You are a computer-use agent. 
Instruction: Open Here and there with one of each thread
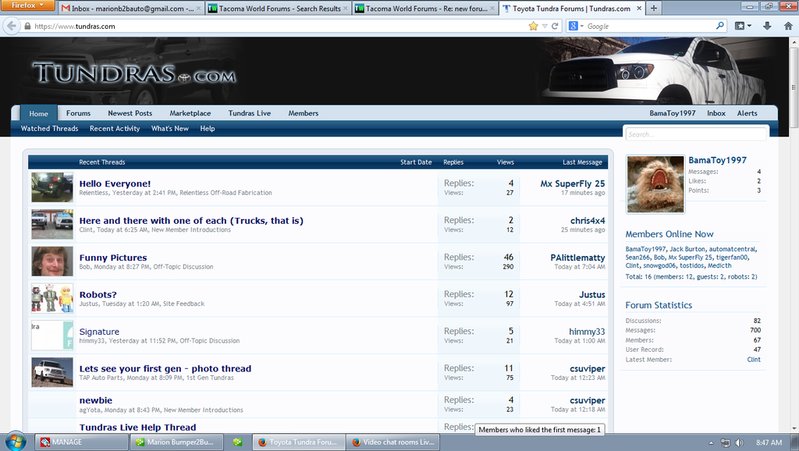point(191,221)
